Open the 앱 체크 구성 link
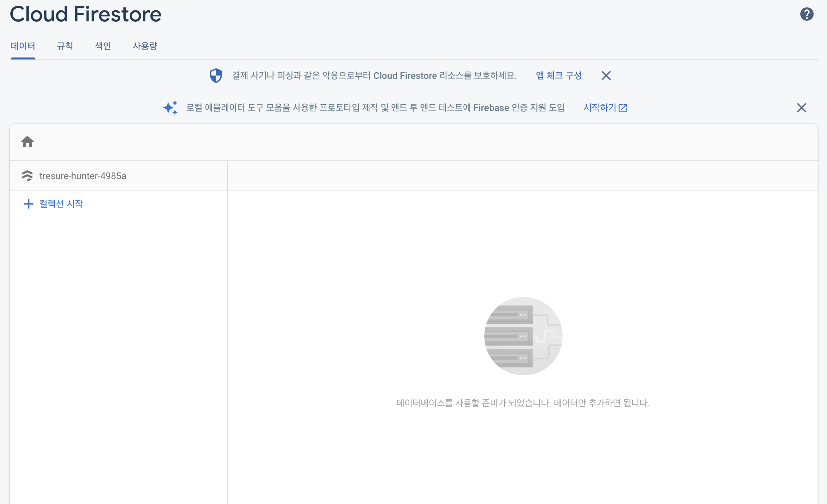The image size is (827, 504). [x=559, y=76]
